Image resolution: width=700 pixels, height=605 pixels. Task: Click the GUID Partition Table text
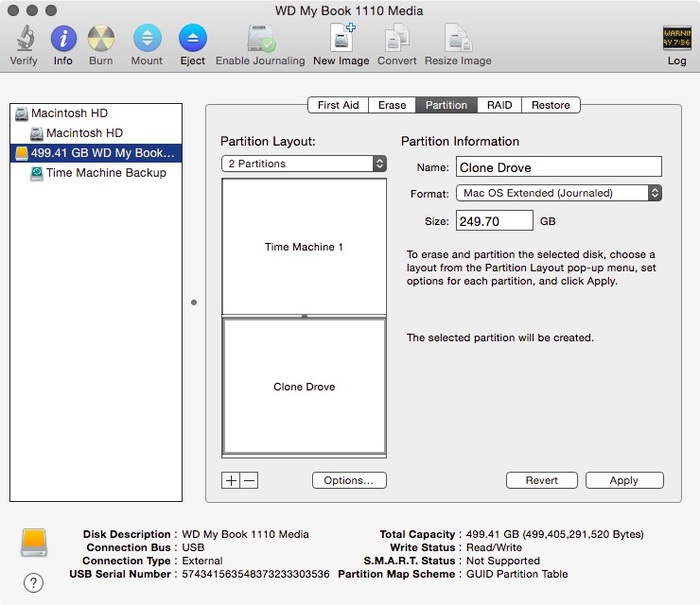517,574
